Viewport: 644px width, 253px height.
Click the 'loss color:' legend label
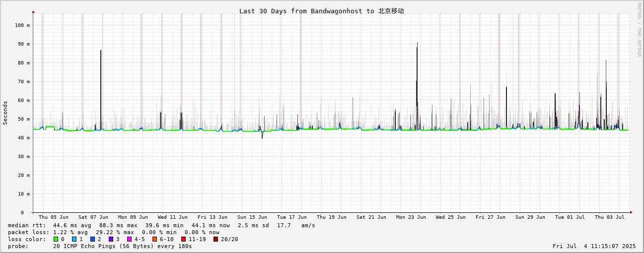(26, 239)
